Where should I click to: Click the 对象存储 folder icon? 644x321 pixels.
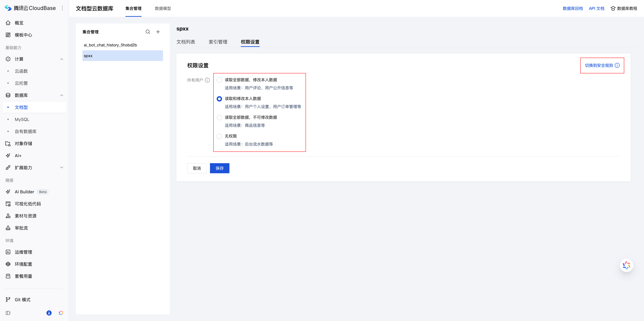point(8,143)
